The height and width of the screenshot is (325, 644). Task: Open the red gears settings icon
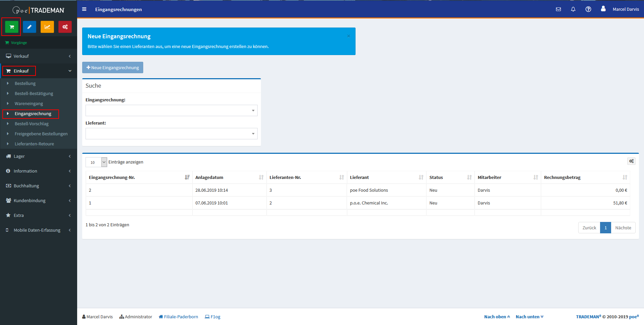[65, 27]
